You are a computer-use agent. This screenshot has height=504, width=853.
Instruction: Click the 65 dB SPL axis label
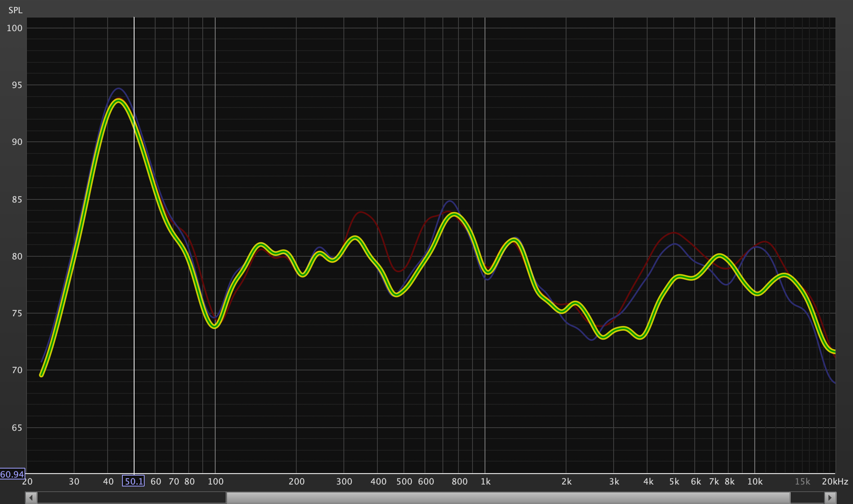(17, 428)
